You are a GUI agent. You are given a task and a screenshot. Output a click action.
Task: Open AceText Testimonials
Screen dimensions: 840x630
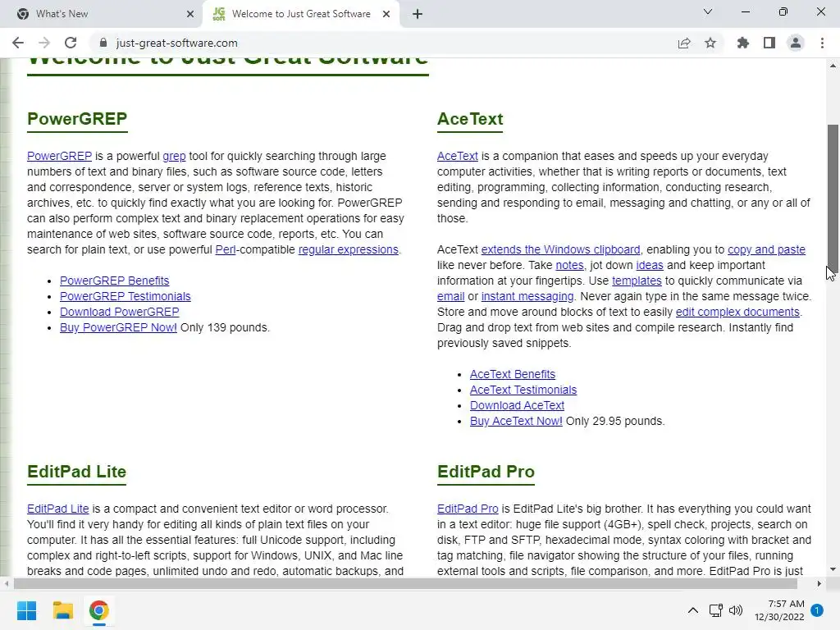tap(523, 390)
